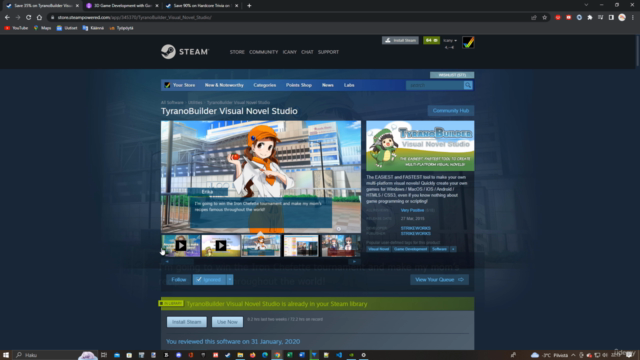
Task: Open the browser side panel icon
Action: [611, 18]
